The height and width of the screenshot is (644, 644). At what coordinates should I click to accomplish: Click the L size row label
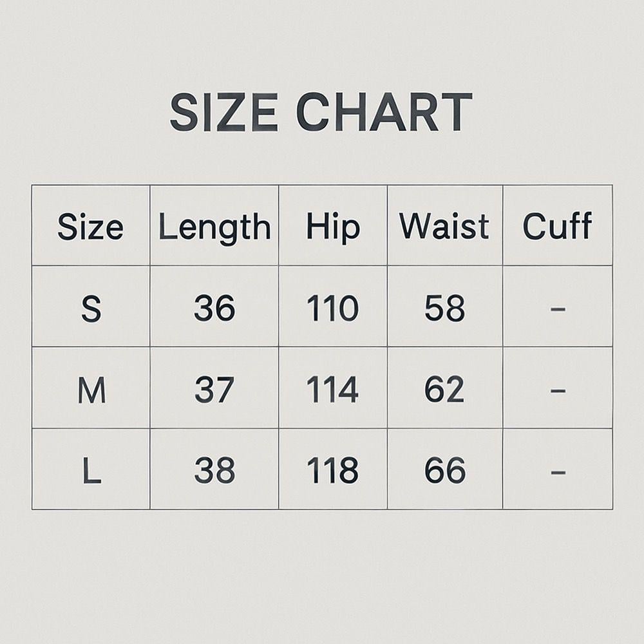(91, 471)
